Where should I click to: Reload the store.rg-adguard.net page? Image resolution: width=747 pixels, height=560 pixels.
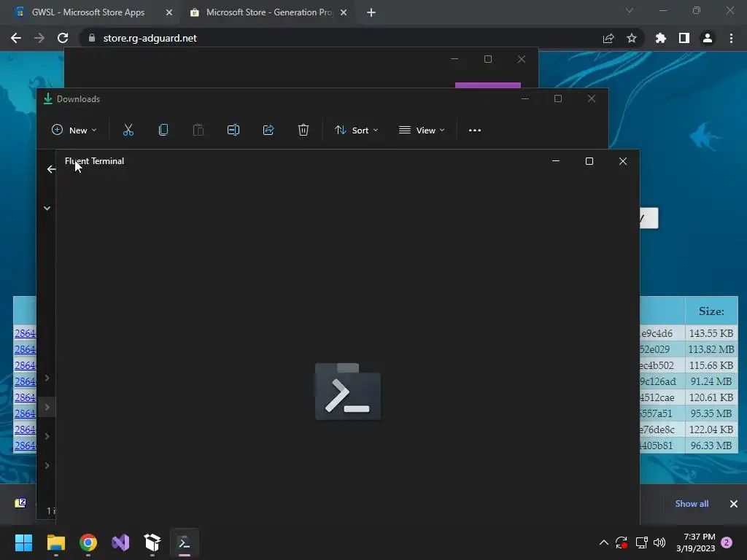point(63,38)
